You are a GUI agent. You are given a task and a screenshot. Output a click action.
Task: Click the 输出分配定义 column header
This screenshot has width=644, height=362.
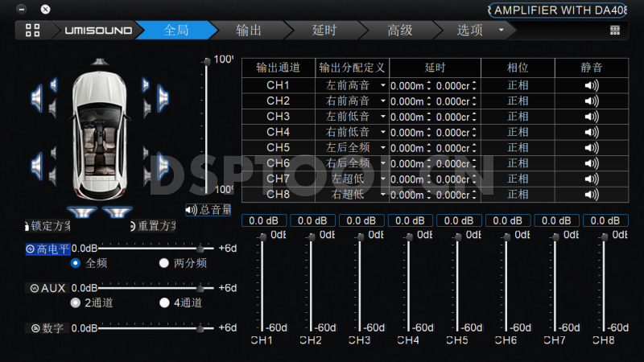coord(352,68)
